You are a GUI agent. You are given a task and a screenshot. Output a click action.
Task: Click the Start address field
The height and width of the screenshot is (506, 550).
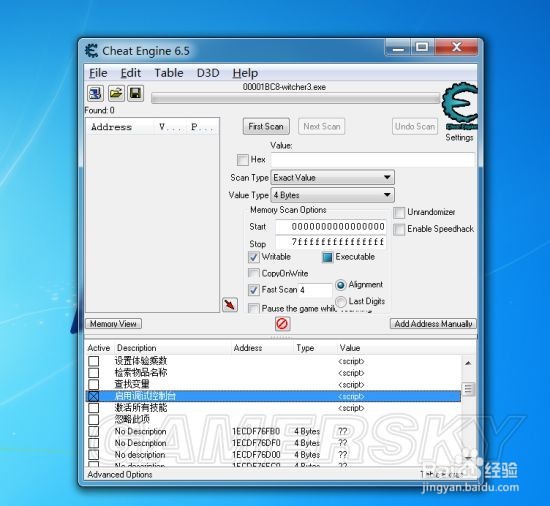coord(331,227)
